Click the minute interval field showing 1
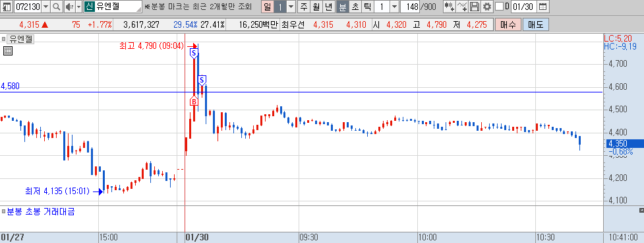Viewport: 644px width, 243px height. (x=382, y=7)
